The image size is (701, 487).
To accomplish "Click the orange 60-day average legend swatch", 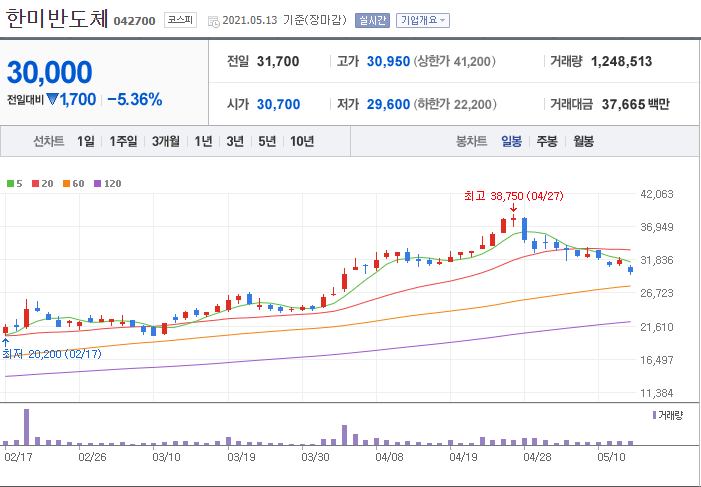I will pyautogui.click(x=66, y=184).
